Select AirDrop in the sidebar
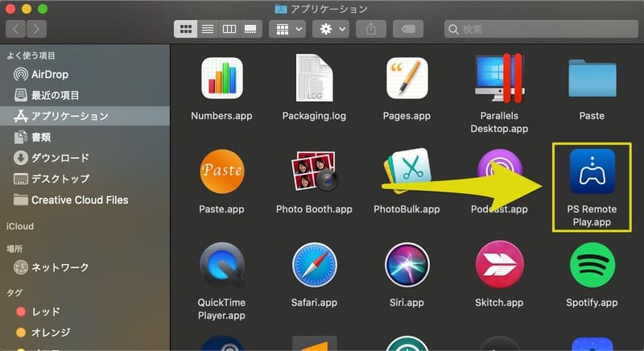644x351 pixels. coord(50,74)
